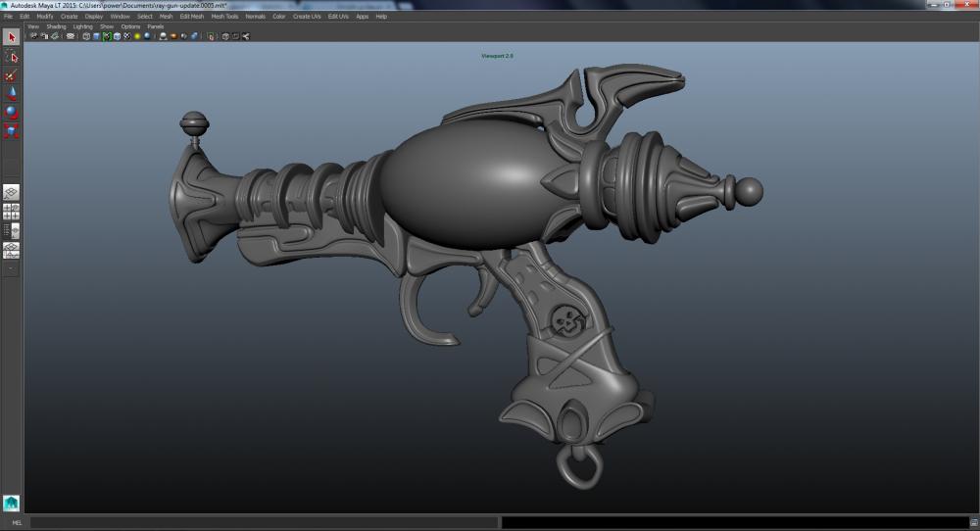Open the Create UVs menu

point(307,17)
